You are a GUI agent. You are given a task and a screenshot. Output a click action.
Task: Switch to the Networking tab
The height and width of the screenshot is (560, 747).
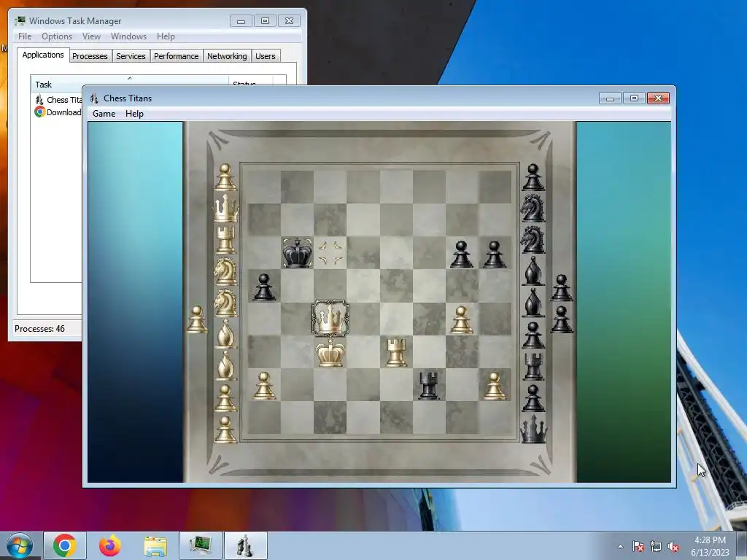227,56
